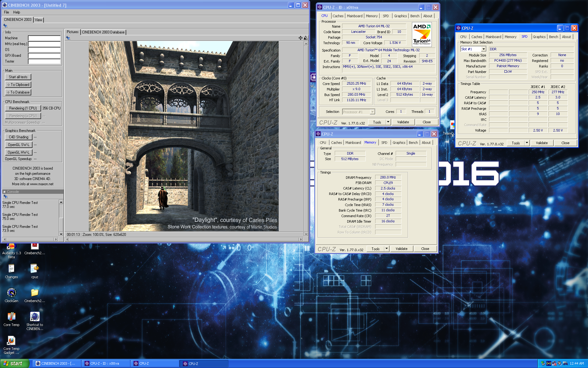Click picture view vertical scroll up arrow
Image resolution: width=588 pixels, height=368 pixels.
306,43
